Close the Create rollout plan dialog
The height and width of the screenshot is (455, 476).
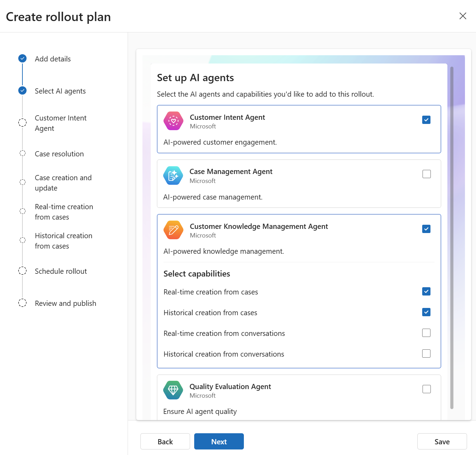pyautogui.click(x=463, y=16)
